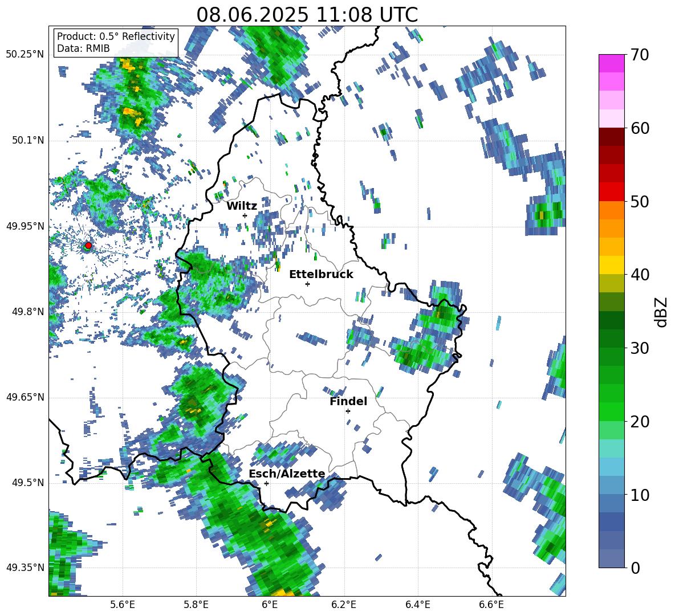
Task: Click the Wiltz city label
Action: [x=242, y=206]
